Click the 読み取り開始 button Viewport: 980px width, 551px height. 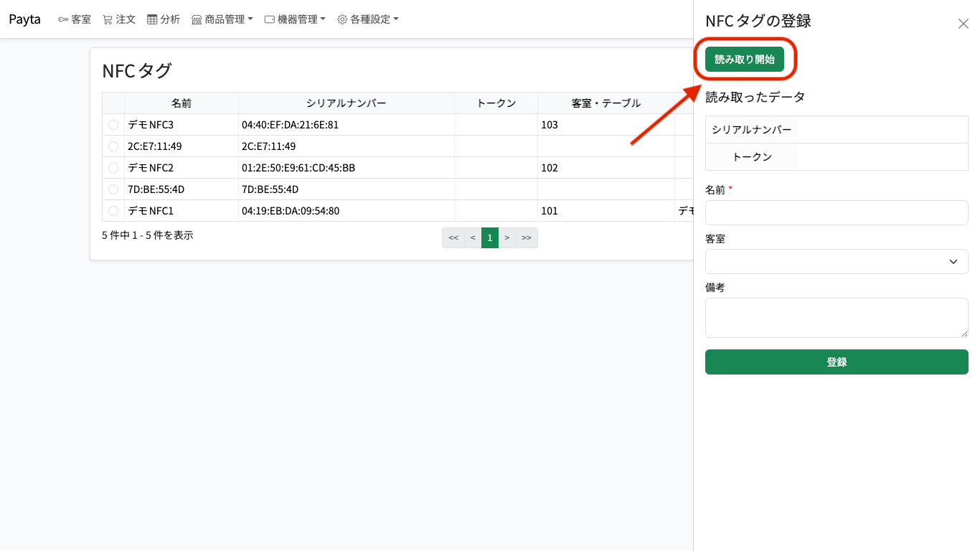745,60
